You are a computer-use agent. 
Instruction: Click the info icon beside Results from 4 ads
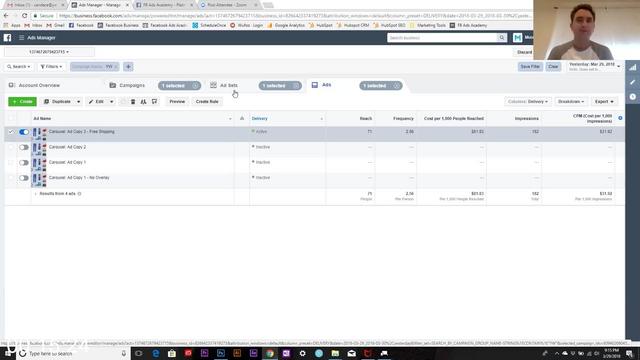(79, 194)
